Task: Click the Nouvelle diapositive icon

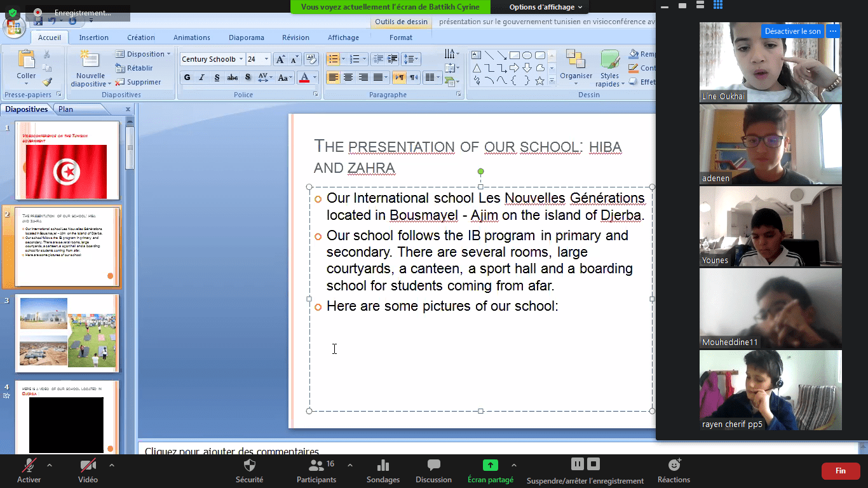Action: point(91,60)
